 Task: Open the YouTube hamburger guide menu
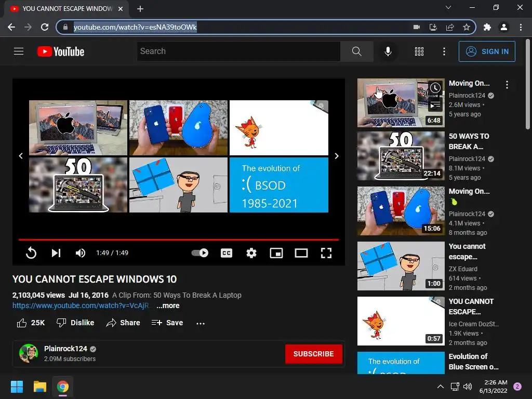pos(19,51)
